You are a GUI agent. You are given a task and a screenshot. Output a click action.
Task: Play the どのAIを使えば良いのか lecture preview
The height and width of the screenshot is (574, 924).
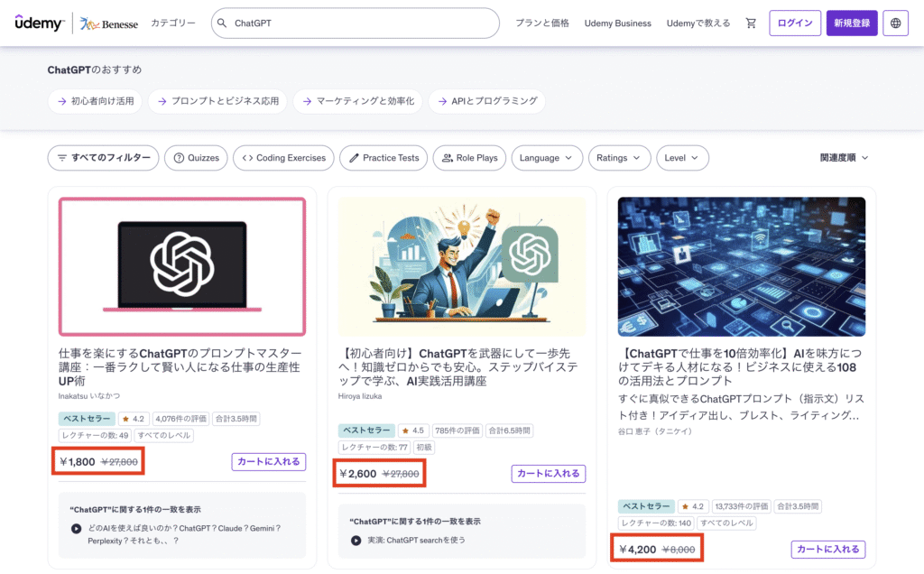76,529
